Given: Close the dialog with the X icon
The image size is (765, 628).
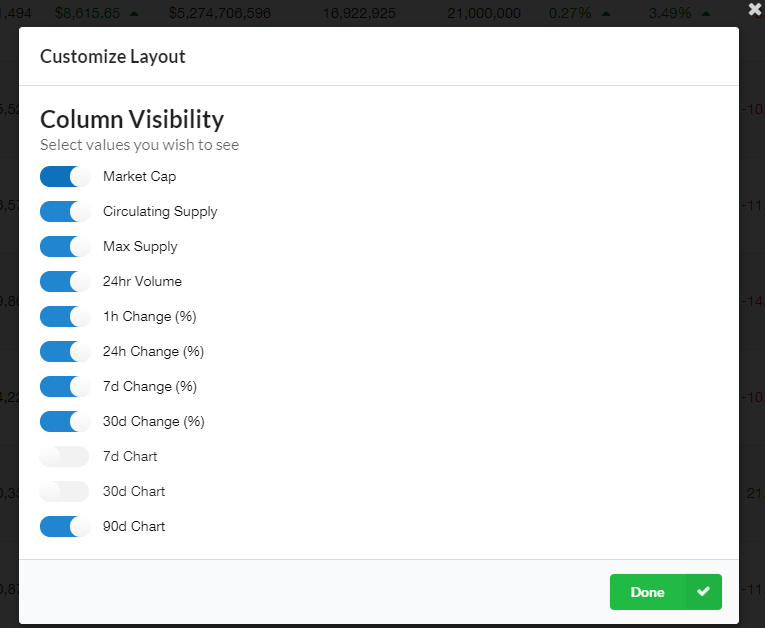Looking at the screenshot, I should click(x=755, y=9).
